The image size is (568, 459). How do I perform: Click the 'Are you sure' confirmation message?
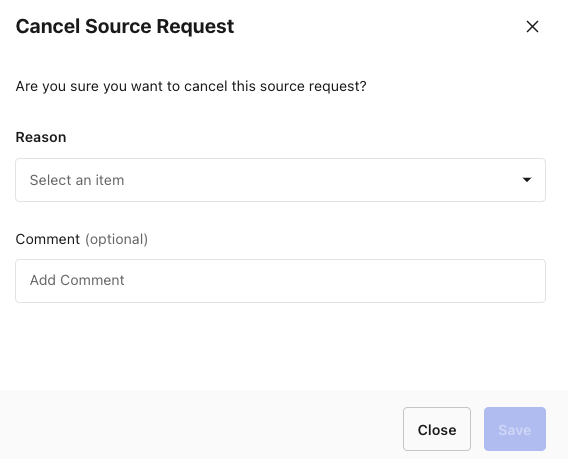191,86
